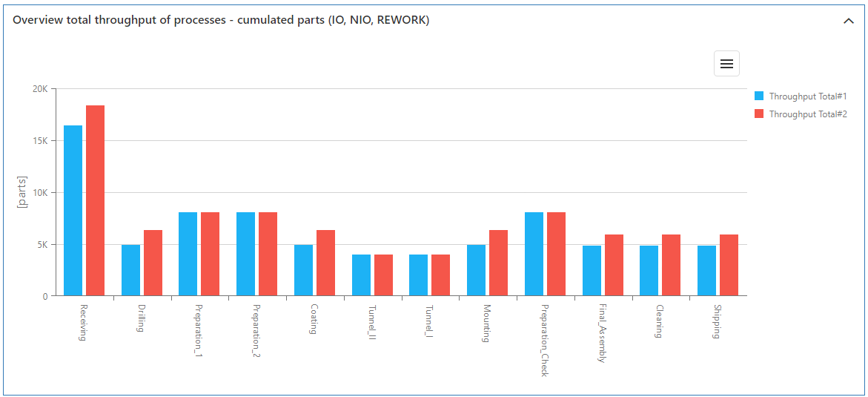Viewport: 868px width, 397px height.
Task: Select the red Shipping bar
Action: 729,266
